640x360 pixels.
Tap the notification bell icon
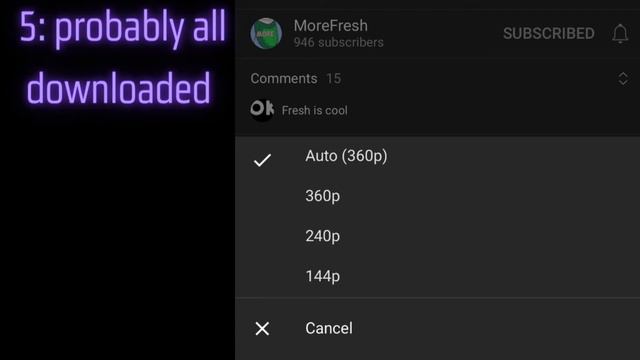[x=620, y=33]
